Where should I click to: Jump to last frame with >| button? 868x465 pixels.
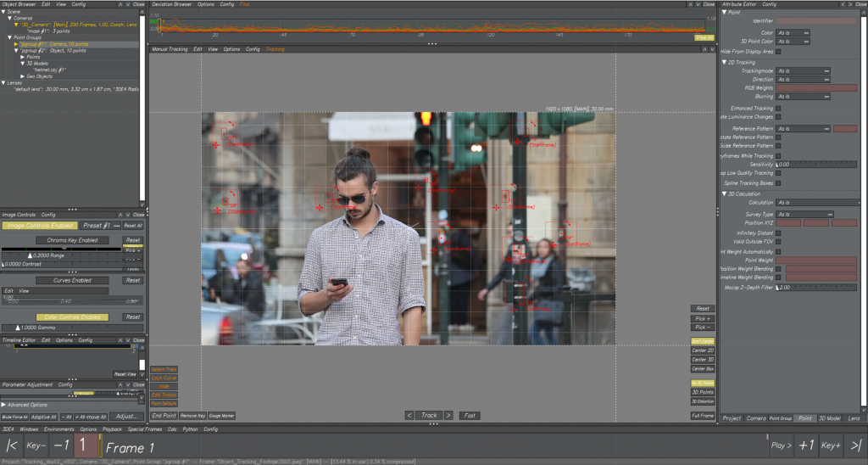(x=855, y=446)
